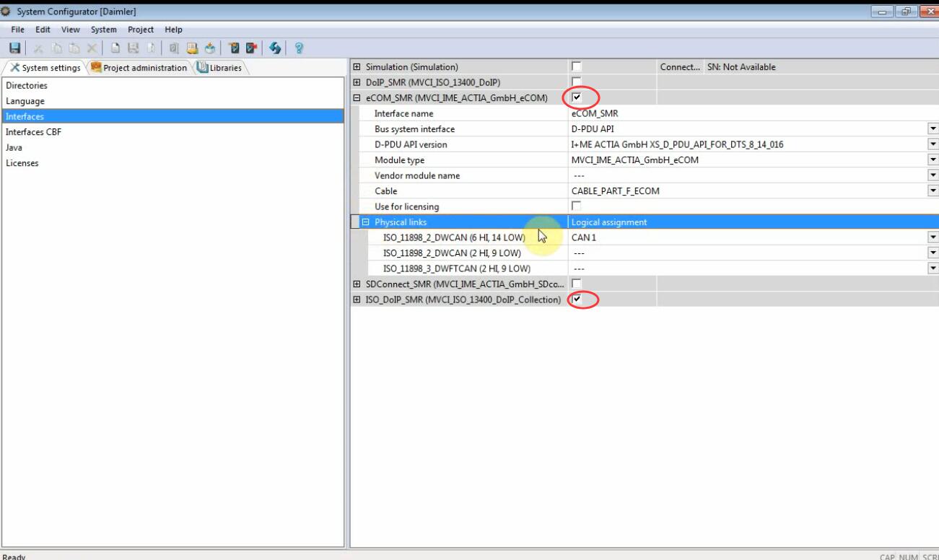Uncheck the eCOM_SMR interface checkbox
This screenshot has height=560, width=939.
(576, 97)
